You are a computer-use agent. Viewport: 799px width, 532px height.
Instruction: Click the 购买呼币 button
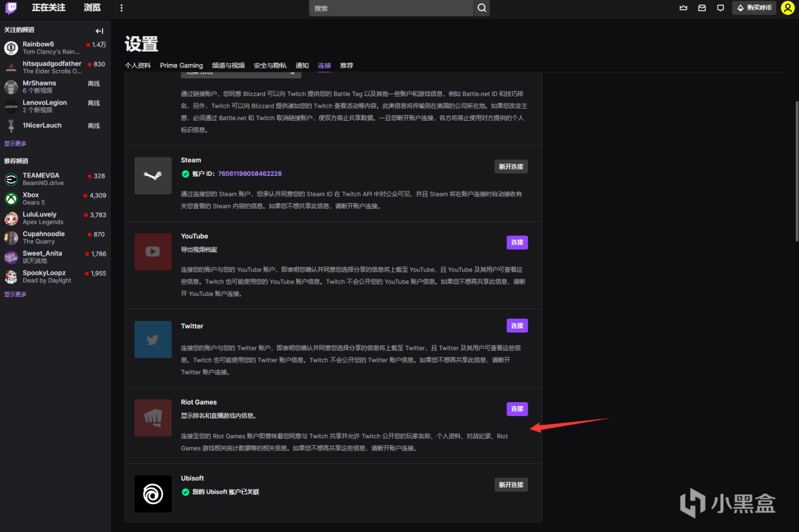[754, 8]
